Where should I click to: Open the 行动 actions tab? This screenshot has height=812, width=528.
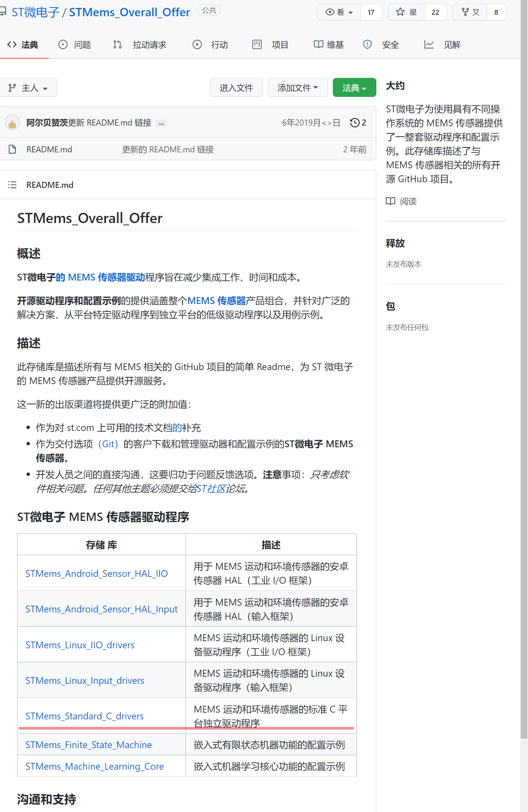210,45
